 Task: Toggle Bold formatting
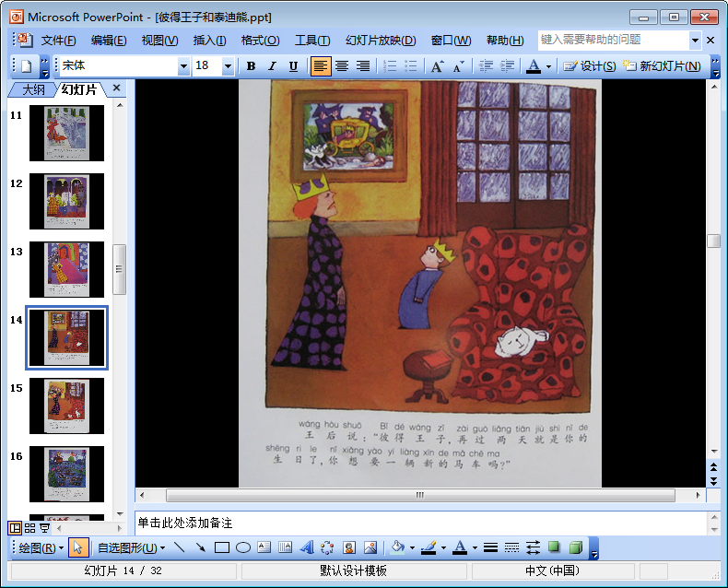[x=252, y=66]
